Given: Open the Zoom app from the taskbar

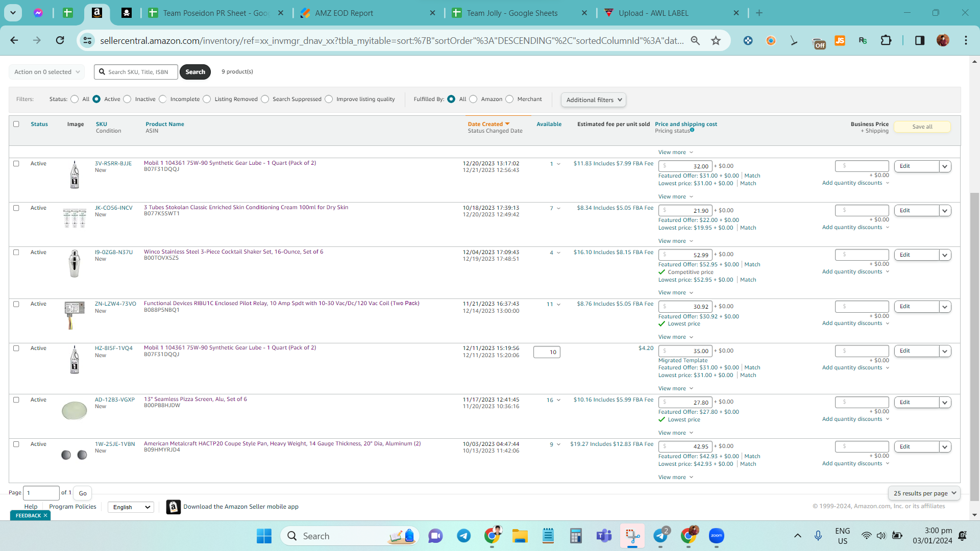Looking at the screenshot, I should click(717, 536).
